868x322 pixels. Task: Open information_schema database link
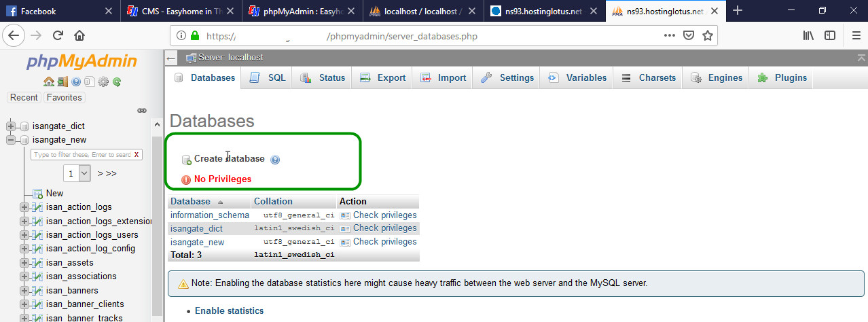click(x=210, y=215)
